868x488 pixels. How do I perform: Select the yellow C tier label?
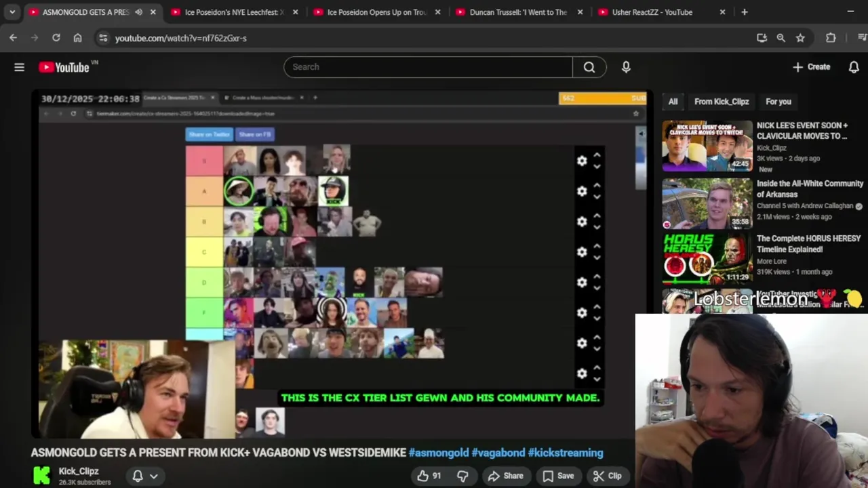pos(204,252)
